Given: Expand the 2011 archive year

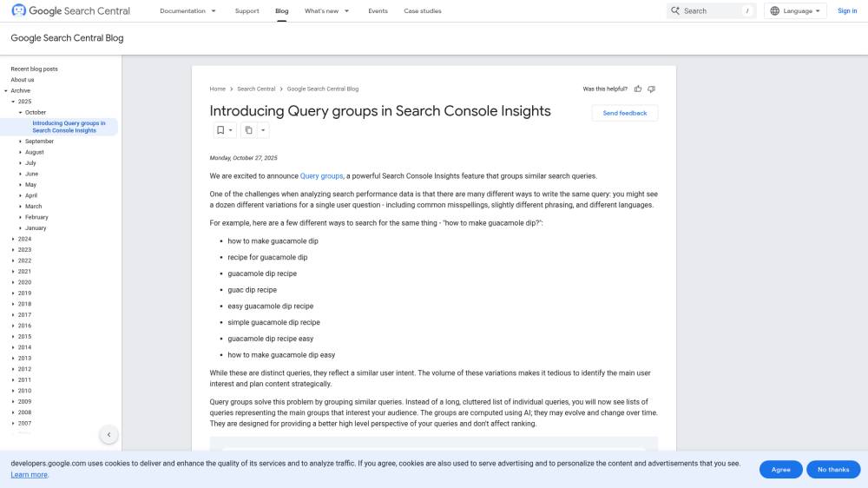Looking at the screenshot, I should click(x=13, y=380).
